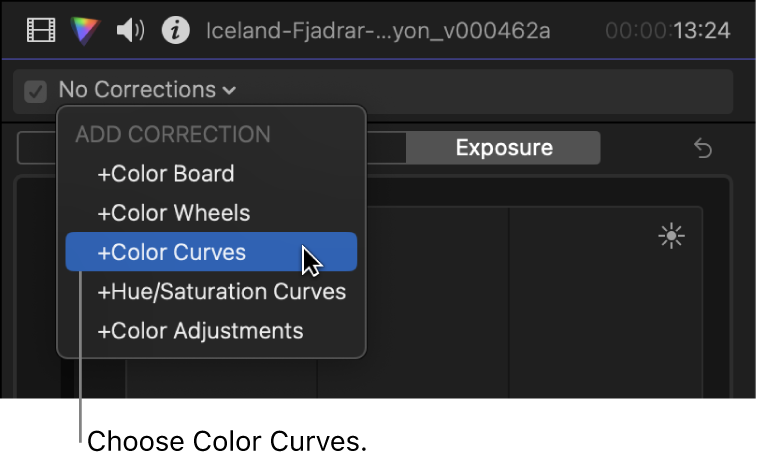Switch to the Exposure tab
758x472 pixels.
click(504, 148)
